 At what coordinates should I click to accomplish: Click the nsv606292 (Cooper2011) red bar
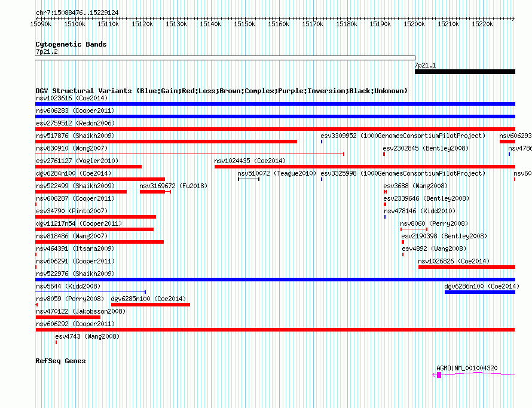click(275, 330)
